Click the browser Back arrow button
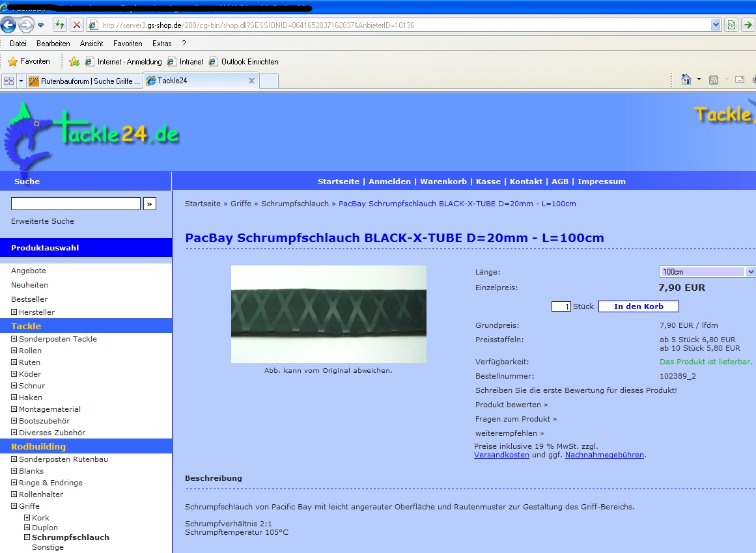Viewport: 756px width, 553px height. pyautogui.click(x=8, y=25)
